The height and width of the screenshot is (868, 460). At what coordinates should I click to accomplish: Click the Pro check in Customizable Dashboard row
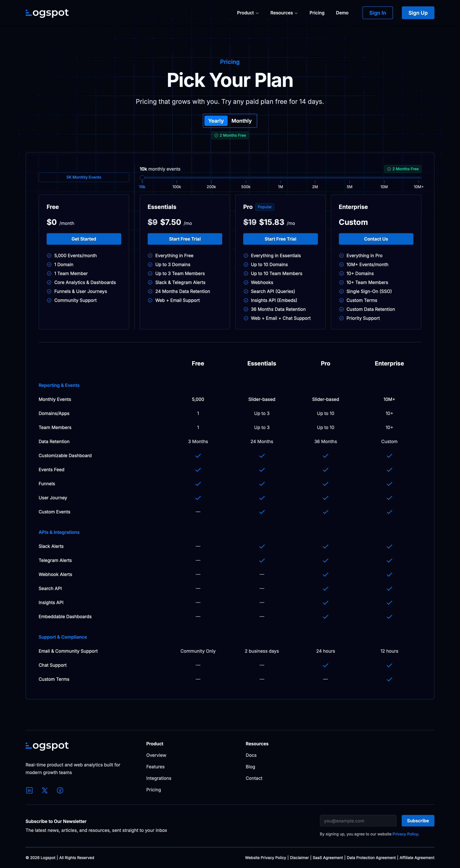point(326,456)
